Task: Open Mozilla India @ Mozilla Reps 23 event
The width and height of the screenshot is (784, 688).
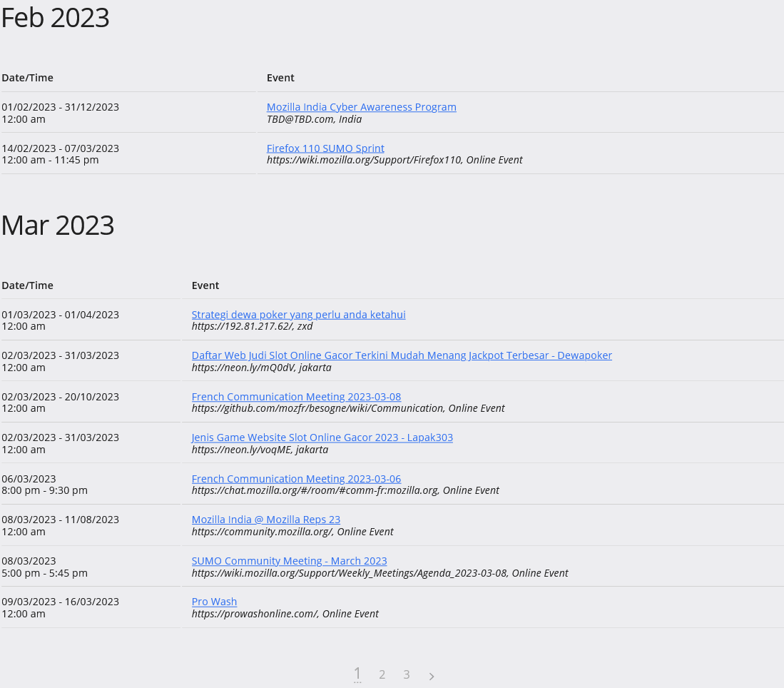Action: point(266,520)
